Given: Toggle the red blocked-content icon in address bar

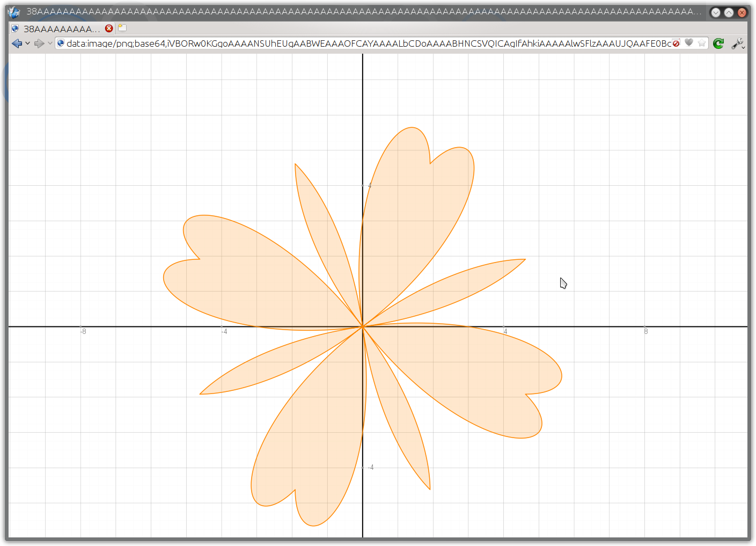Looking at the screenshot, I should pyautogui.click(x=676, y=43).
